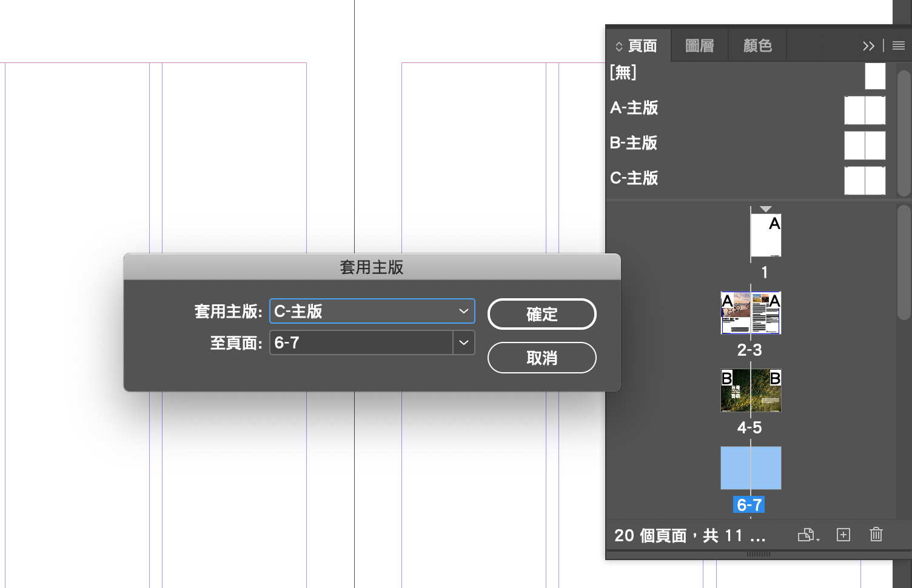Click the 至頁面 field showing 6-7
This screenshot has width=912, height=588.
pos(361,342)
